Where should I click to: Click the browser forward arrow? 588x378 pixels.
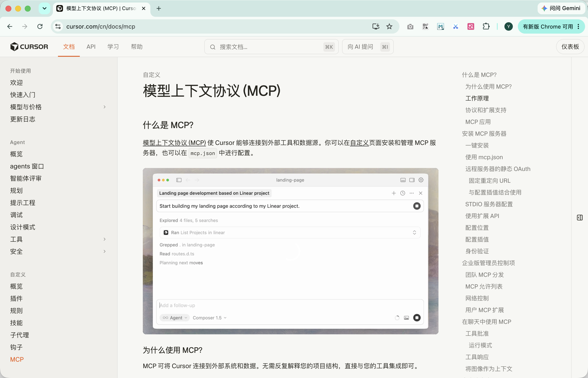click(25, 26)
